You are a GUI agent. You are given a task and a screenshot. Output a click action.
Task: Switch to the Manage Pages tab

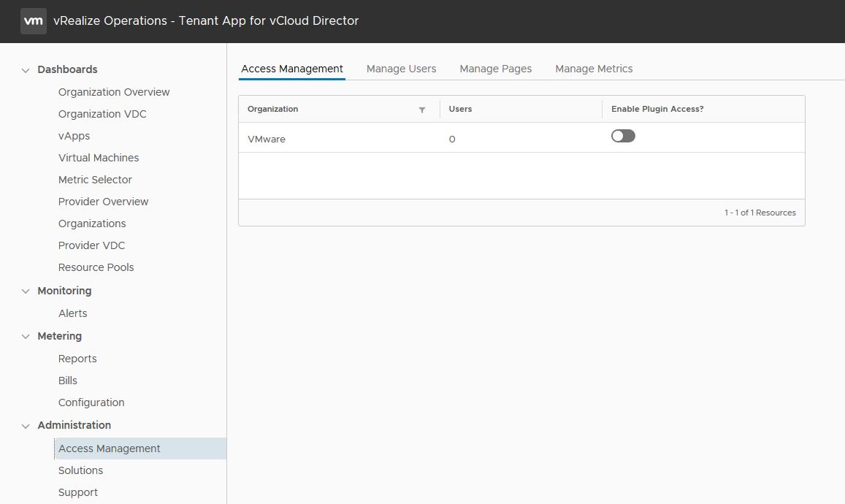(x=495, y=69)
